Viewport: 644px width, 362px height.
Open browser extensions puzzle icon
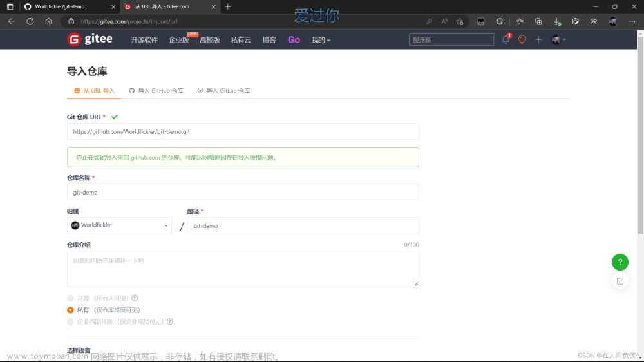point(500,21)
